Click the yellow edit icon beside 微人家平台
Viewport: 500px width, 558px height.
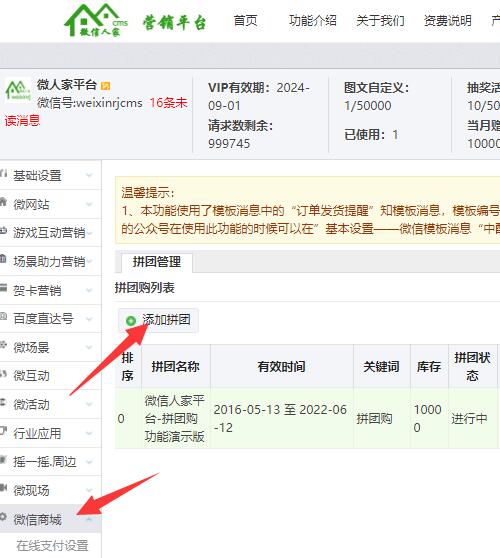point(105,86)
